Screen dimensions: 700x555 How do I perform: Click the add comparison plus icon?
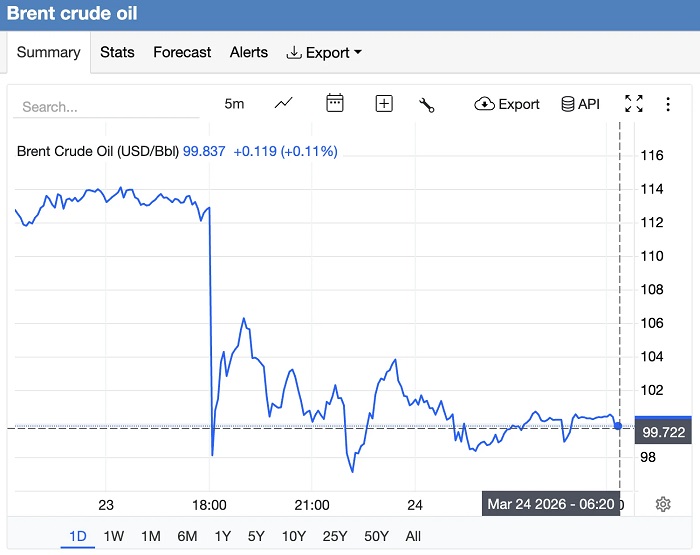point(384,103)
